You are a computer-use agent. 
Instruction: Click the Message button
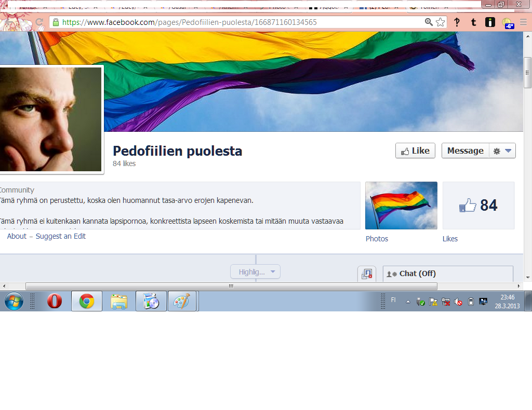[465, 151]
